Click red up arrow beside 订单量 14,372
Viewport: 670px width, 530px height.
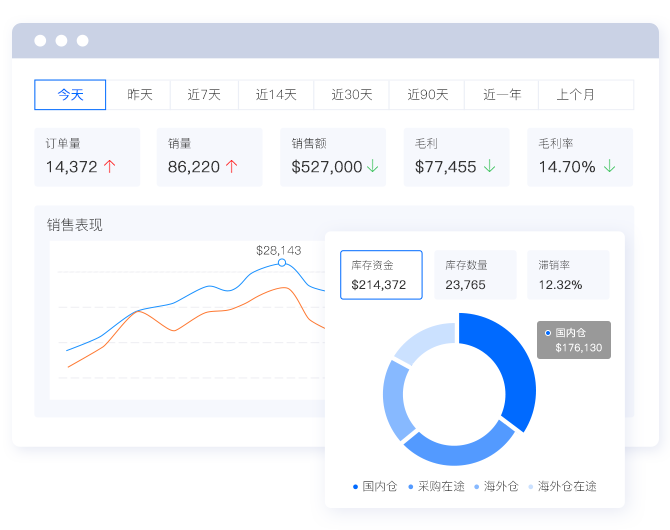pyautogui.click(x=110, y=167)
